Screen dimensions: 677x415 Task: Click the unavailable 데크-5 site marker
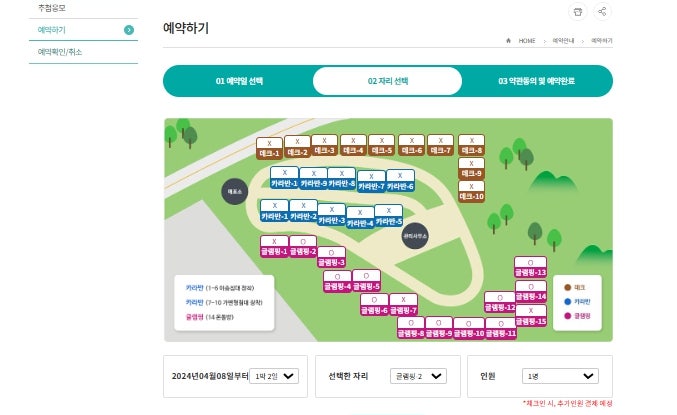click(x=381, y=145)
